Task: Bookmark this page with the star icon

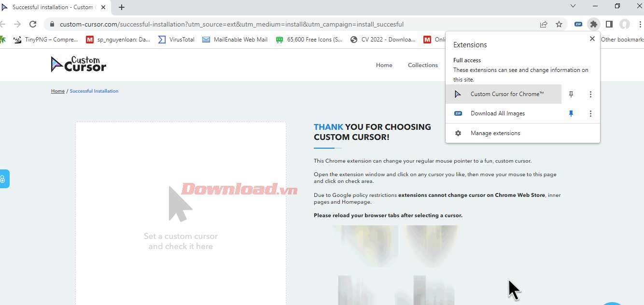Action: tap(560, 24)
